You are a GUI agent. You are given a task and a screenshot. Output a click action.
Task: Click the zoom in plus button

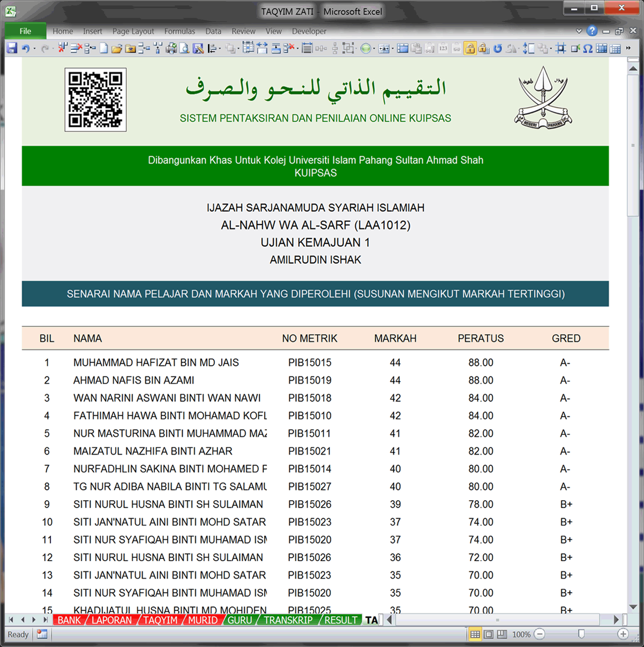(x=623, y=634)
